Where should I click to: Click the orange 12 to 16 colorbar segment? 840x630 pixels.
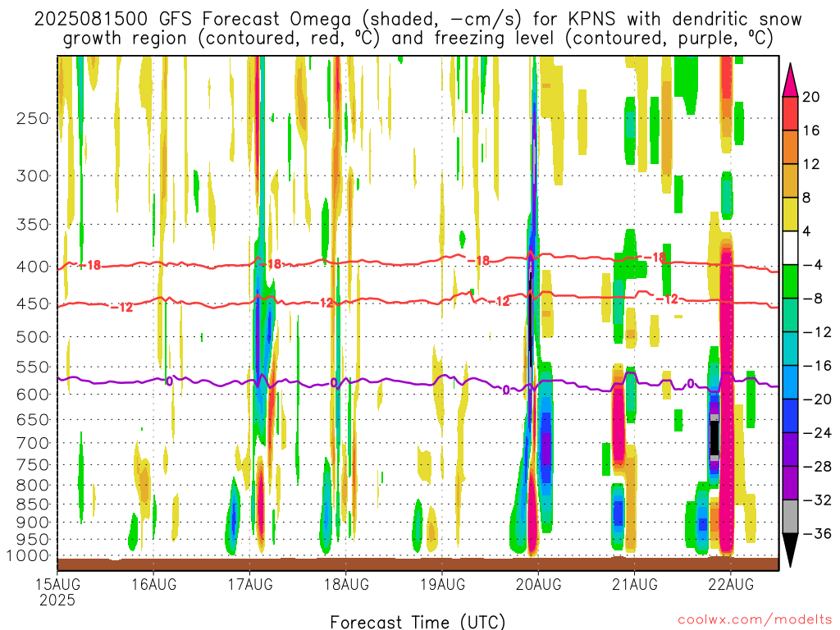coord(790,148)
